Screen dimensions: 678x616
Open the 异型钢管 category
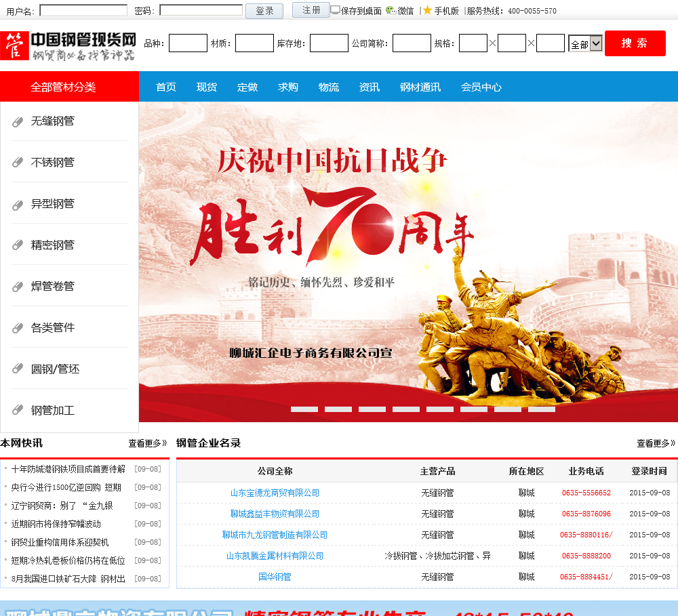[53, 203]
